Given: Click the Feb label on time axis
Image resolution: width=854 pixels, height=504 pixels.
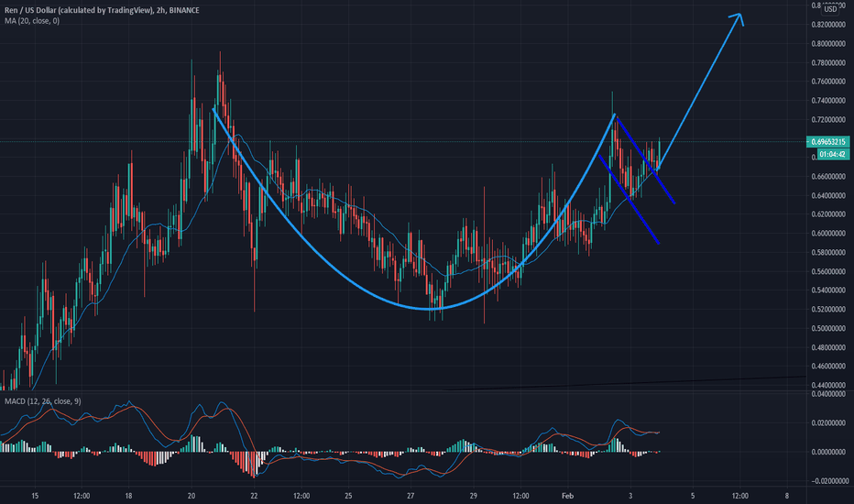Looking at the screenshot, I should (x=567, y=496).
